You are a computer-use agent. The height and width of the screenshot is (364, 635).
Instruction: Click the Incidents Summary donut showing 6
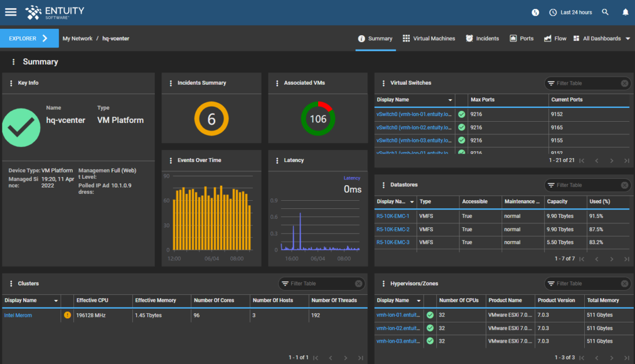[x=211, y=119]
